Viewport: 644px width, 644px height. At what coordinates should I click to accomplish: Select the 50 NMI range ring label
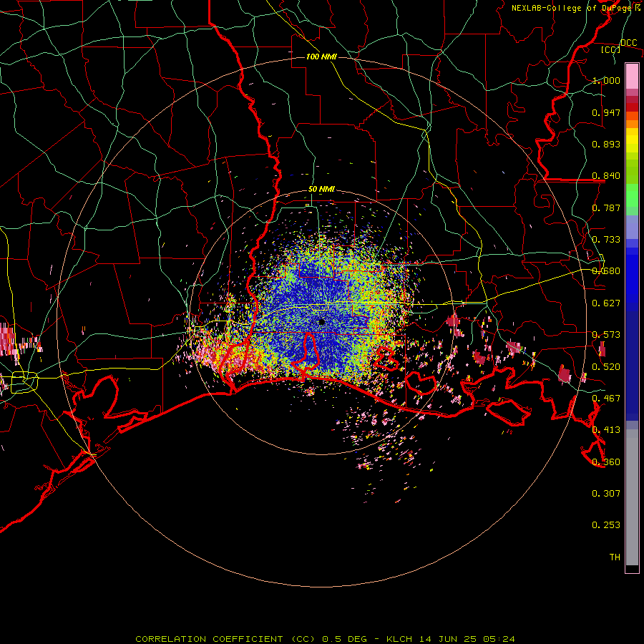tap(321, 189)
